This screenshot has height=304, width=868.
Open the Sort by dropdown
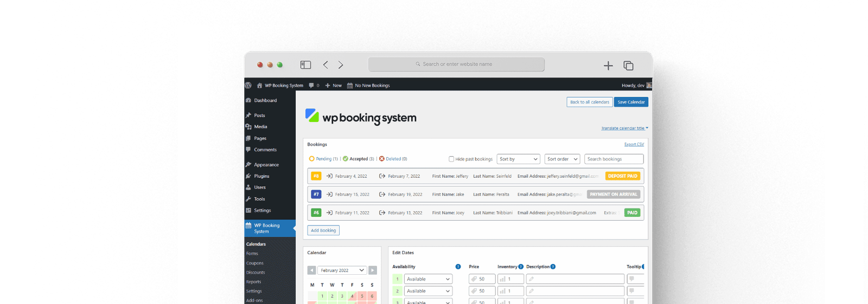coord(518,159)
